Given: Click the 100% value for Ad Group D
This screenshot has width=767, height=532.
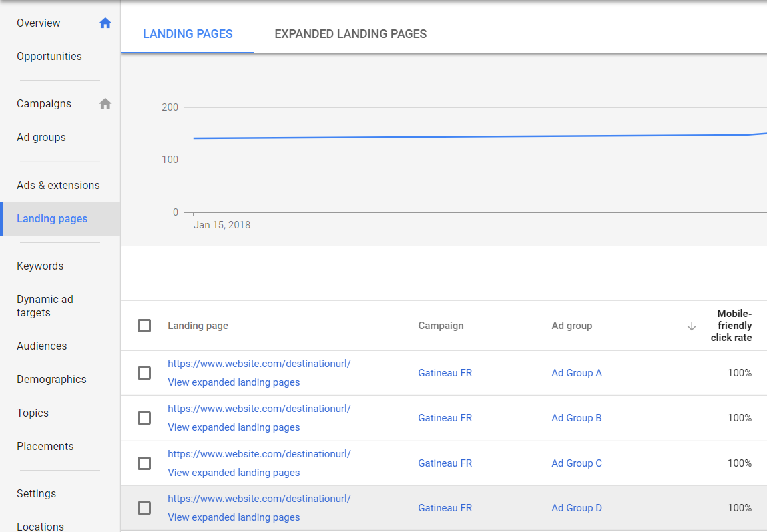Looking at the screenshot, I should (740, 508).
